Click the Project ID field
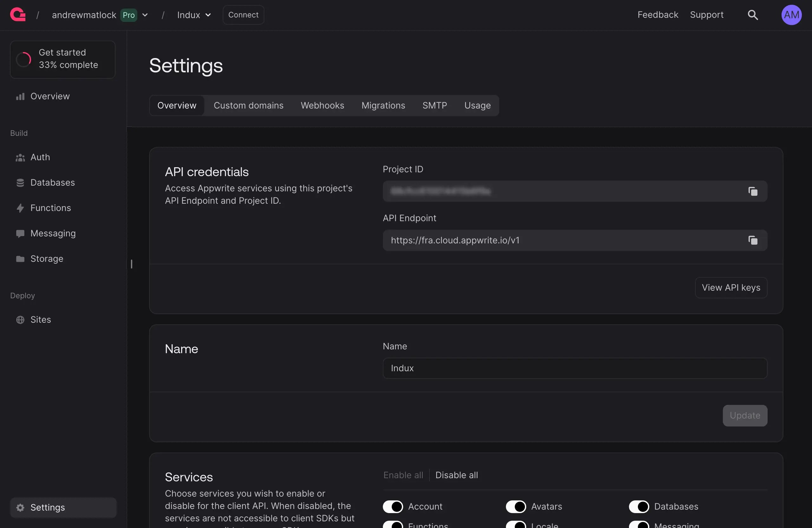This screenshot has height=528, width=812. point(575,191)
